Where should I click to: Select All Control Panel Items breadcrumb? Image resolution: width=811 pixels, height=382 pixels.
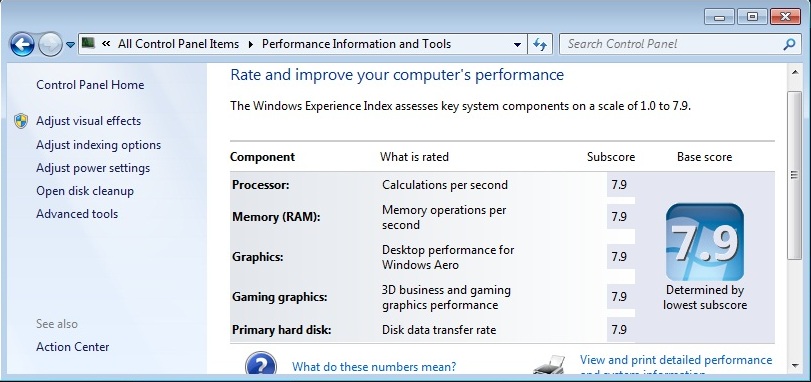(178, 44)
